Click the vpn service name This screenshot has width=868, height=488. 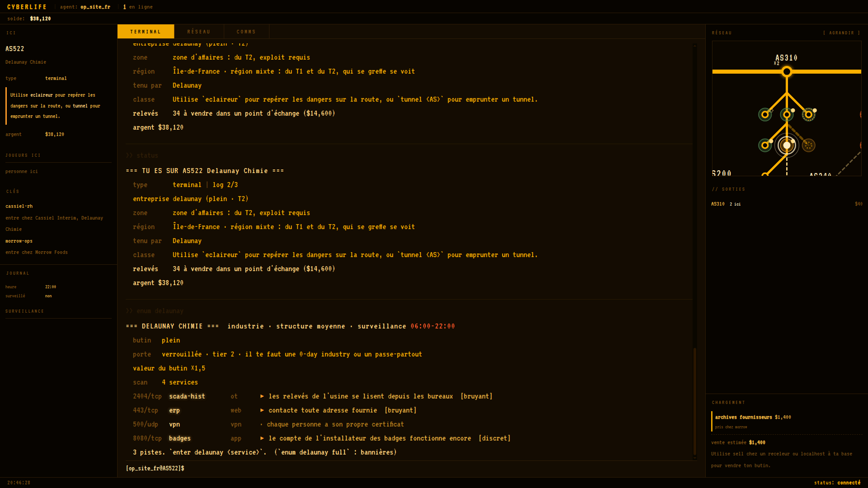coord(175,424)
